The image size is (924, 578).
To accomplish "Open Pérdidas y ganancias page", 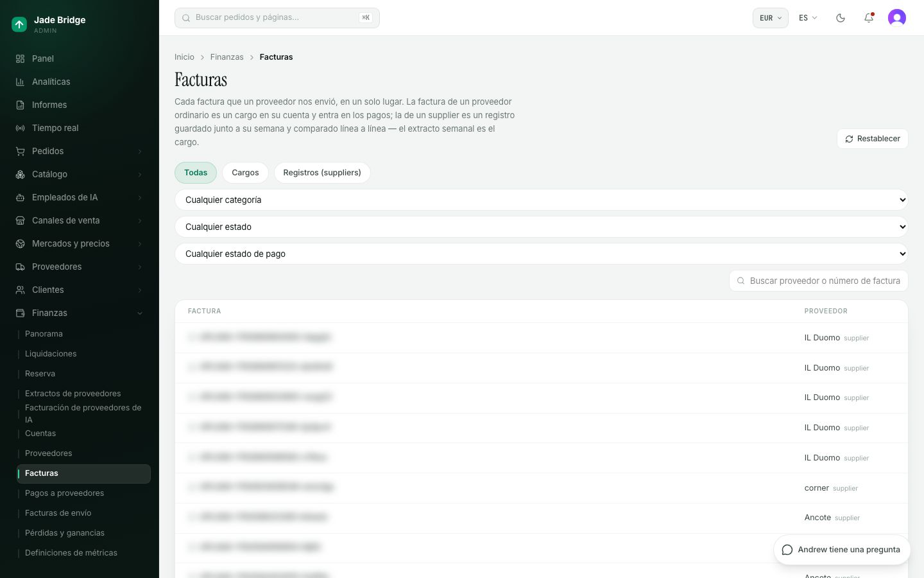I will pyautogui.click(x=83, y=533).
